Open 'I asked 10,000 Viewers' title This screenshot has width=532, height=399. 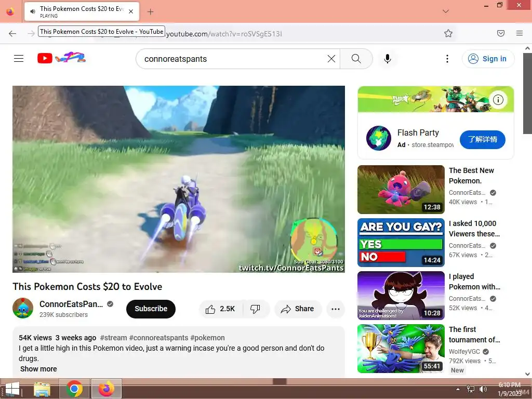(x=474, y=229)
